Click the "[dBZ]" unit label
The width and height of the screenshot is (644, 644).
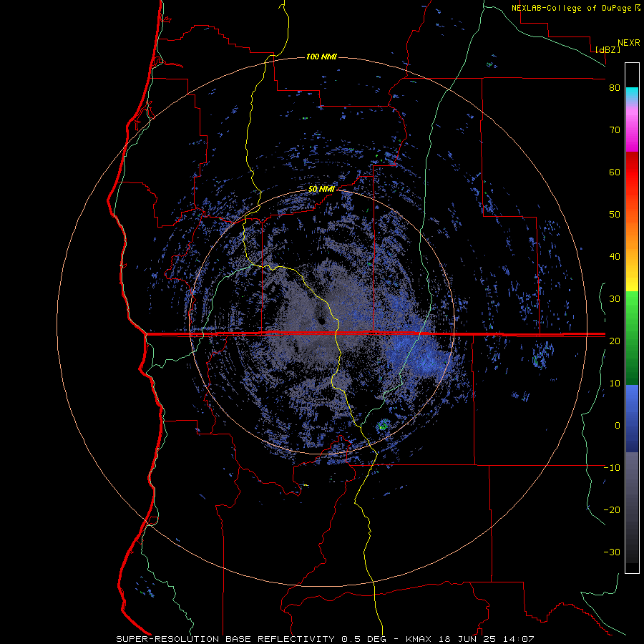point(608,49)
